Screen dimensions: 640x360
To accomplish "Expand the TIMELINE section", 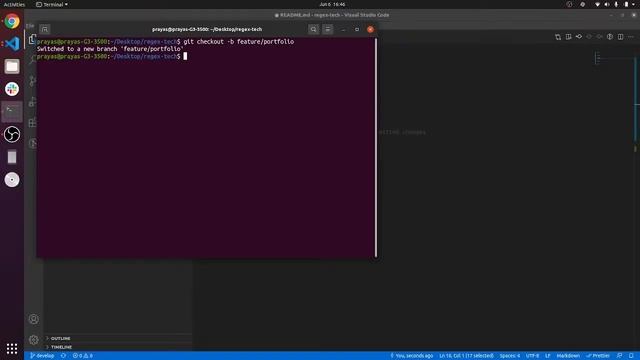I will (118, 347).
